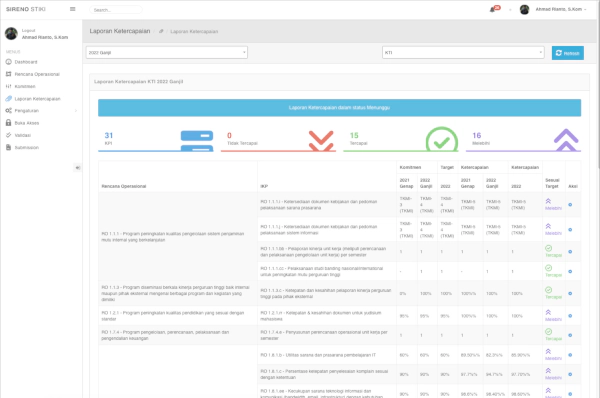Click Laporan Ketercapaian breadcrumb text
600x398 pixels.
(194, 31)
